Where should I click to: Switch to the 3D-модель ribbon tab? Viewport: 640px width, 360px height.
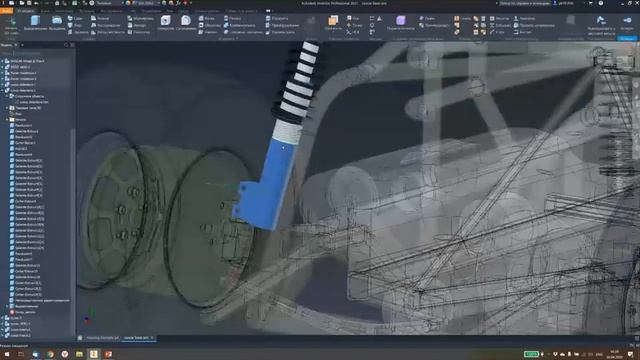pyautogui.click(x=25, y=11)
